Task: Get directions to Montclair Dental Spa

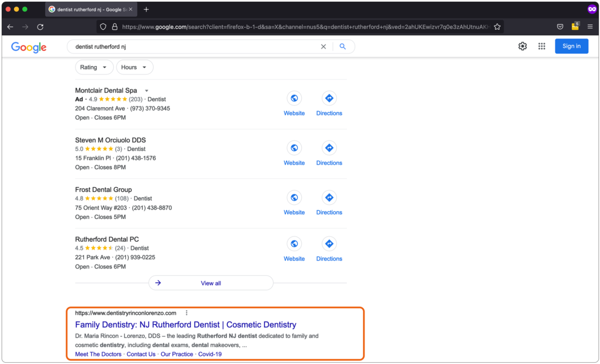Action: [329, 98]
